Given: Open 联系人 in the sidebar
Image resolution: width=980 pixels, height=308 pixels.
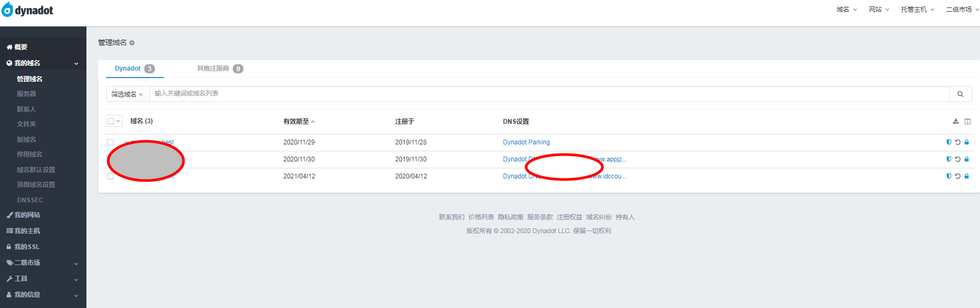Looking at the screenshot, I should tap(27, 109).
